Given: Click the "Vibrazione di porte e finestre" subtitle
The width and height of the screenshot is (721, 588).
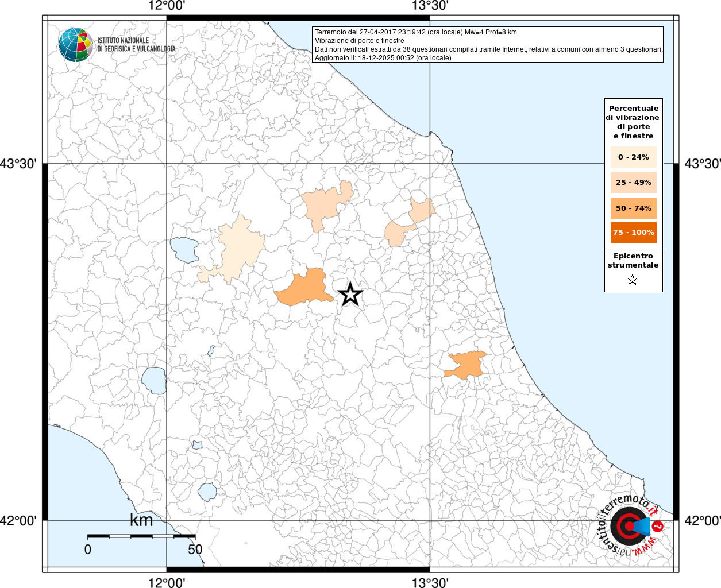Looking at the screenshot, I should 359,41.
